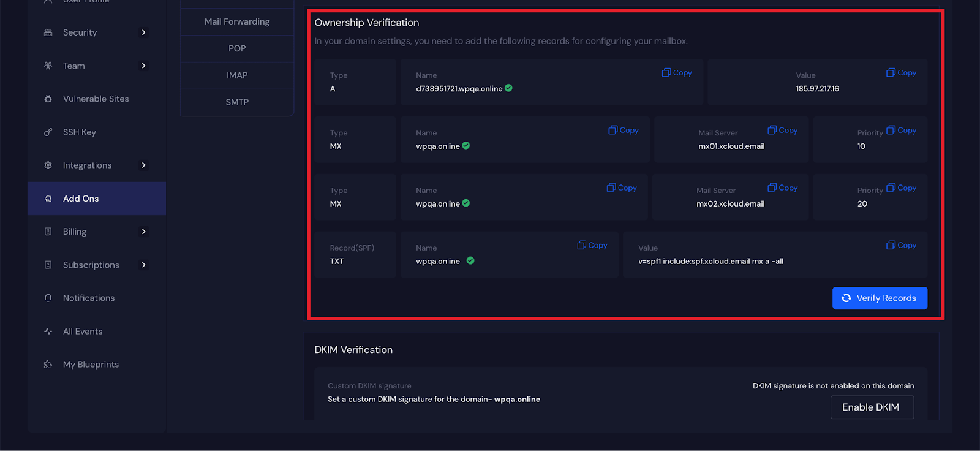Copy the SPF TXT record value
This screenshot has width=980, height=451.
coord(901,246)
